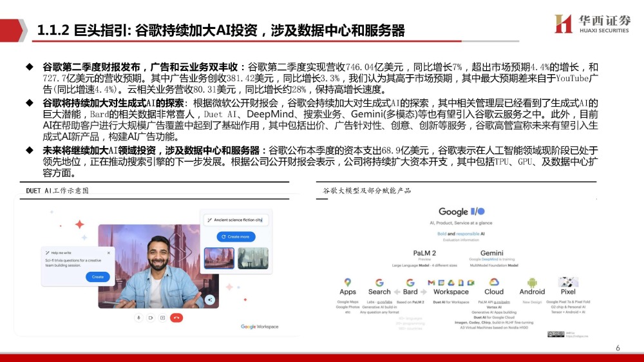Click the '谷歌大模型及部分赋能产品' caption
This screenshot has height=362, width=644.
(367, 191)
